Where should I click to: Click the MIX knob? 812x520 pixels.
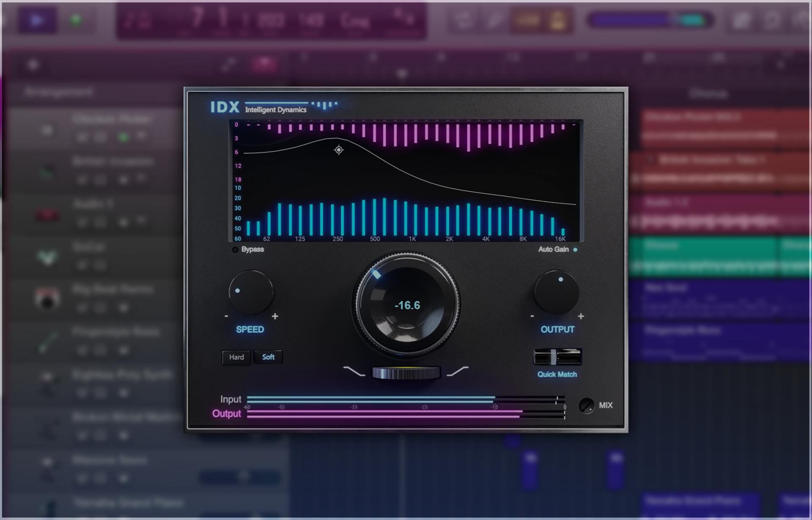(x=586, y=406)
